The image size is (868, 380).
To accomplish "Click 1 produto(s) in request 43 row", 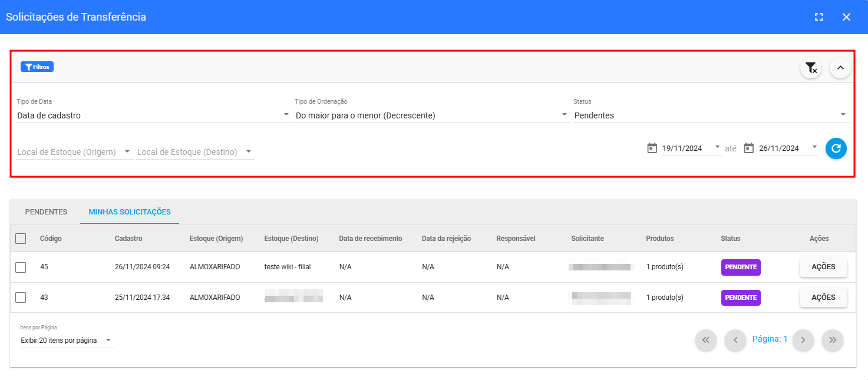I will click(665, 298).
